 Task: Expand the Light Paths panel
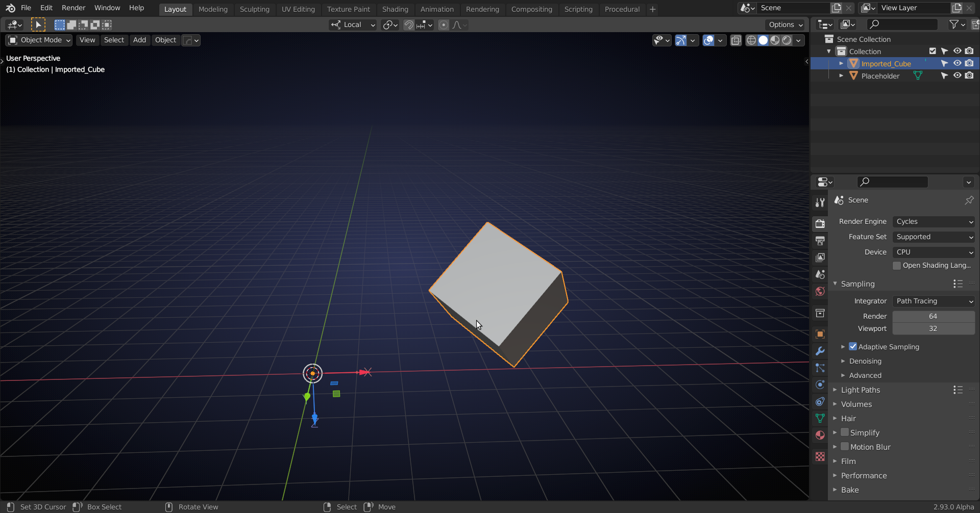(860, 390)
